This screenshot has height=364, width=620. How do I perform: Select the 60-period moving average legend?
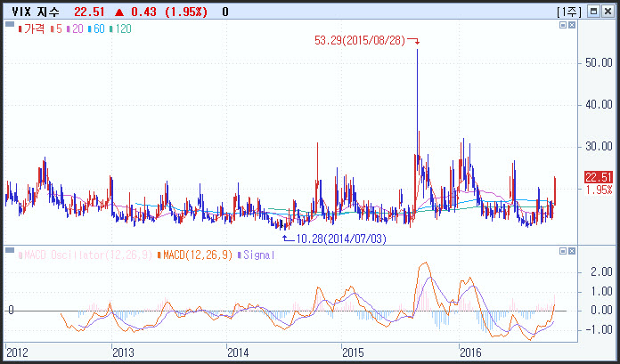[96, 28]
